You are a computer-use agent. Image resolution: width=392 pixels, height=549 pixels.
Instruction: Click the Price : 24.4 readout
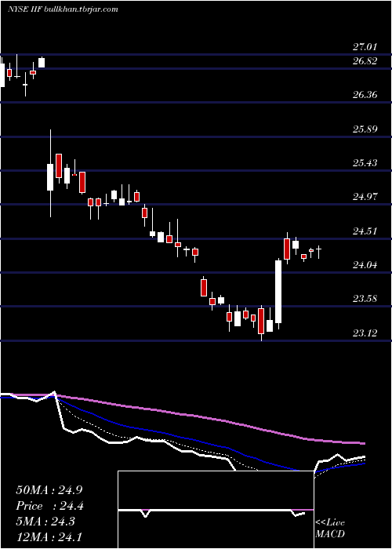click(49, 506)
